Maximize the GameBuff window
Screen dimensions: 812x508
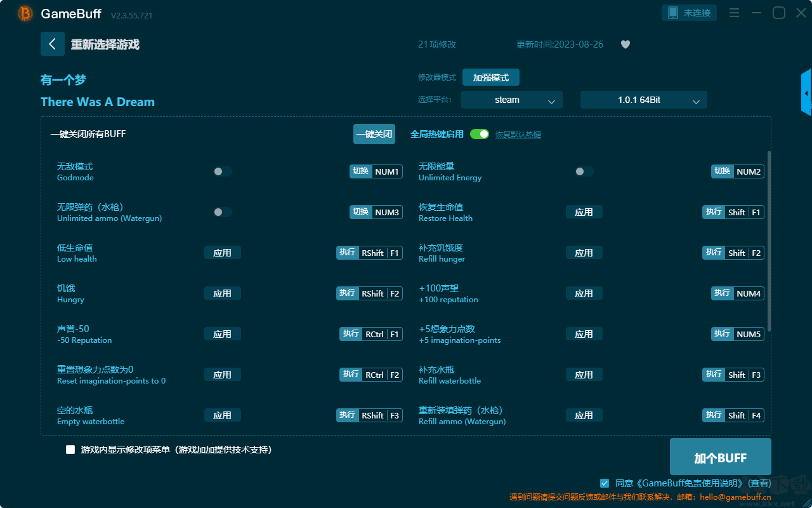[779, 13]
